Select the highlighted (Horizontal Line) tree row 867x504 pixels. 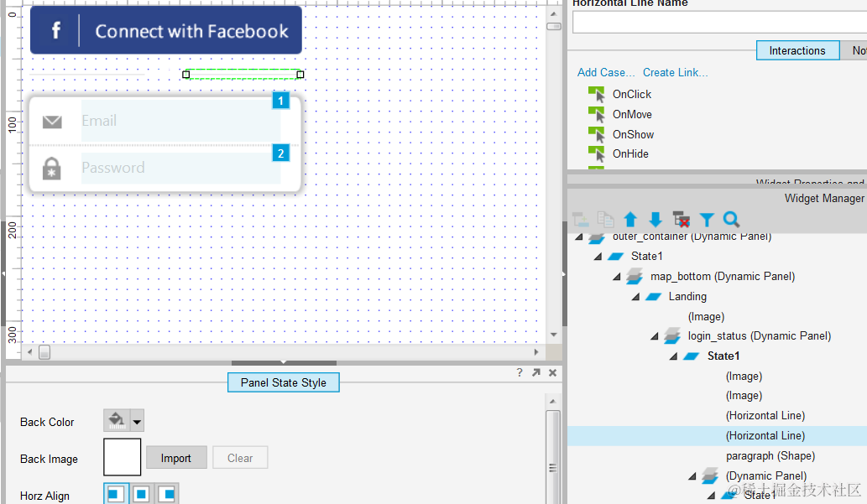point(717,435)
